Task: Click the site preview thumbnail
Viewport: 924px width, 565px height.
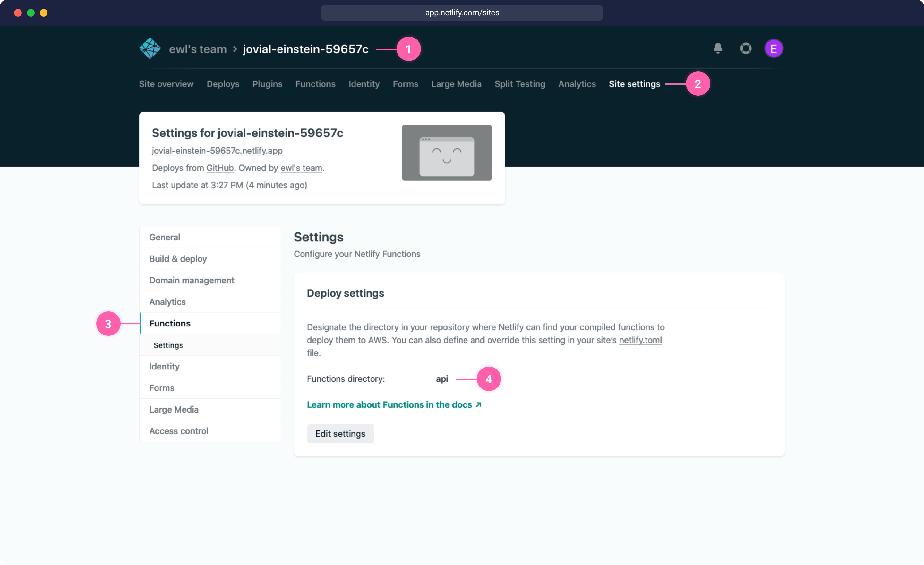Action: pos(447,153)
